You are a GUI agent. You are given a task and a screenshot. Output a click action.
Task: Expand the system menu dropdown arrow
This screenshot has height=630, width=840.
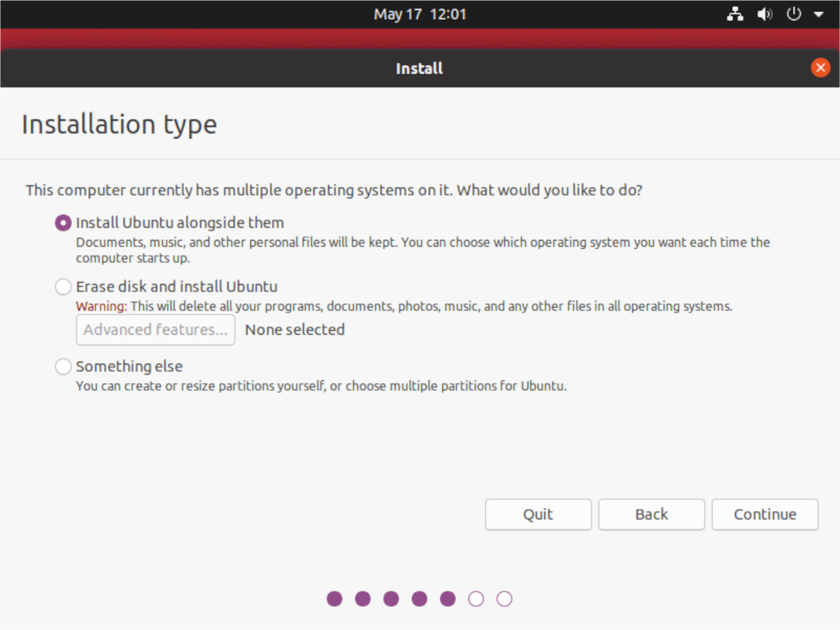(x=818, y=15)
